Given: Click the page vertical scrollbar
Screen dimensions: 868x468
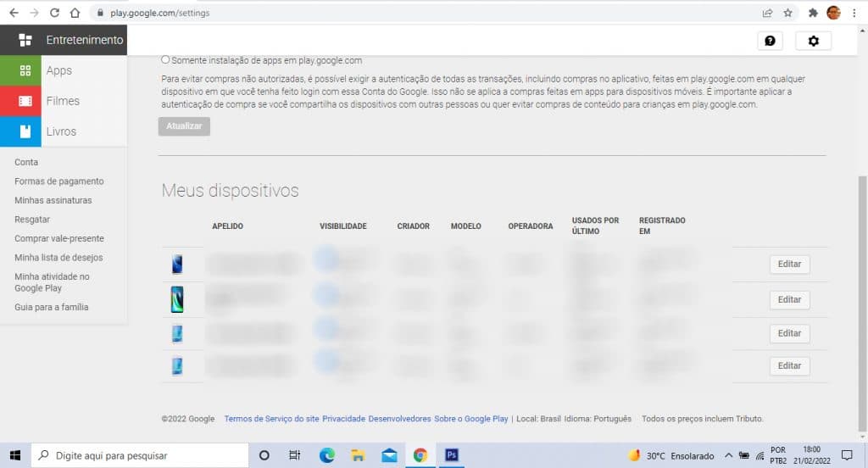Looking at the screenshot, I should (x=862, y=304).
